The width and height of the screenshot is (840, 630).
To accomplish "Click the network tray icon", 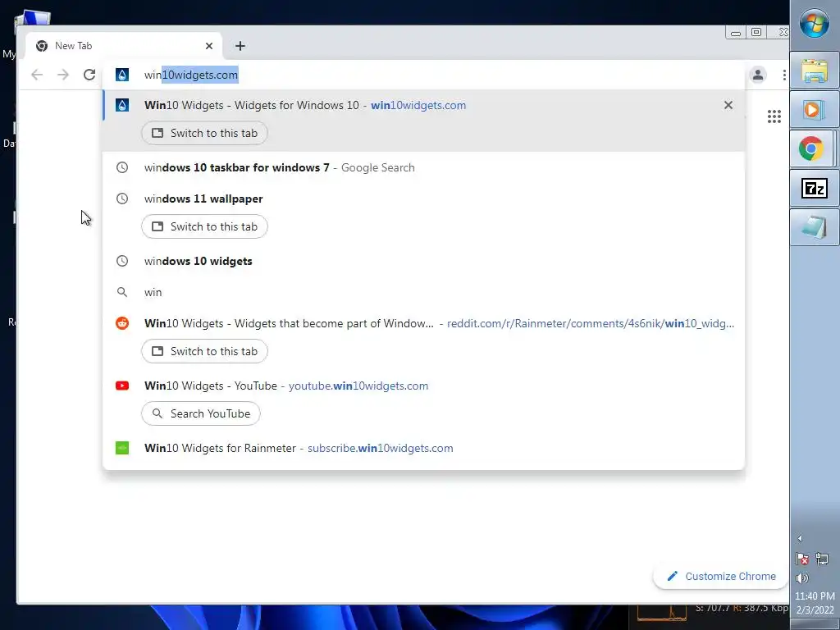I will click(x=822, y=559).
